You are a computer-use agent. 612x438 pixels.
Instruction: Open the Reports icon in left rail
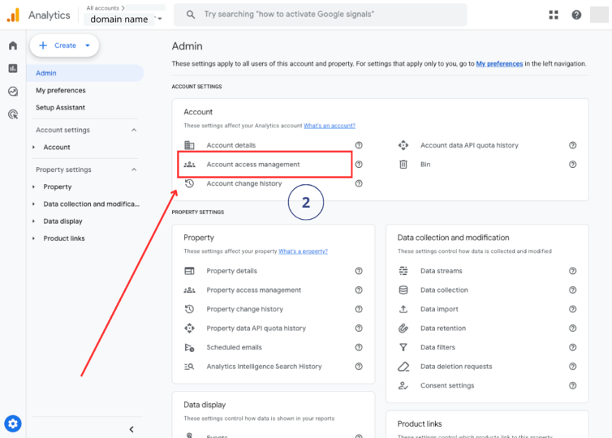tap(13, 68)
